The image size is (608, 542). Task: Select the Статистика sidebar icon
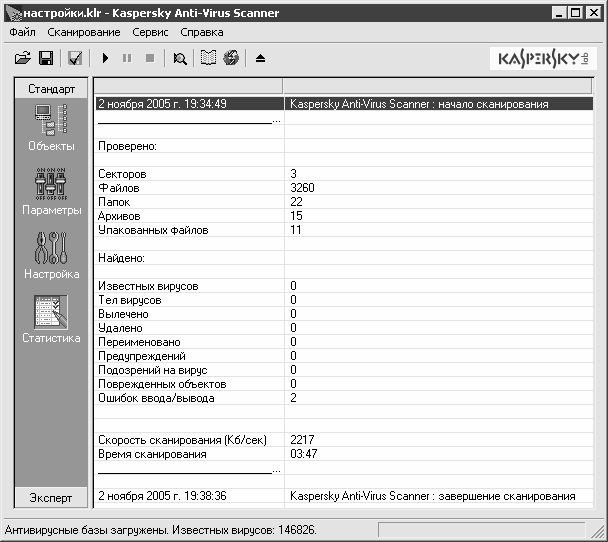pos(51,320)
